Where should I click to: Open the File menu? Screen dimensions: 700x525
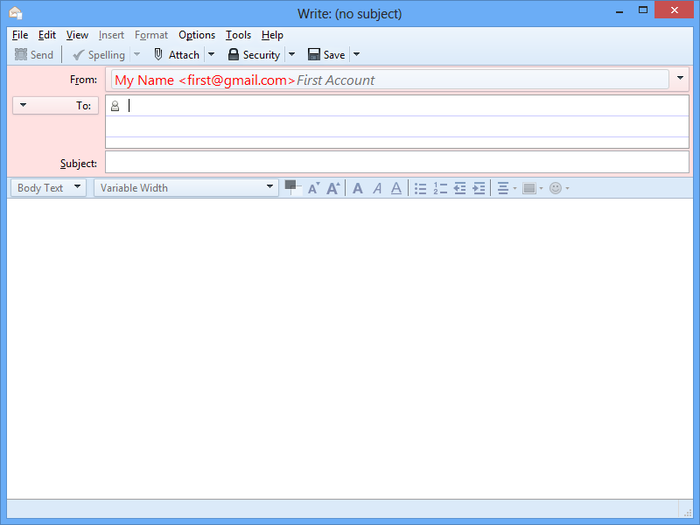[x=20, y=35]
